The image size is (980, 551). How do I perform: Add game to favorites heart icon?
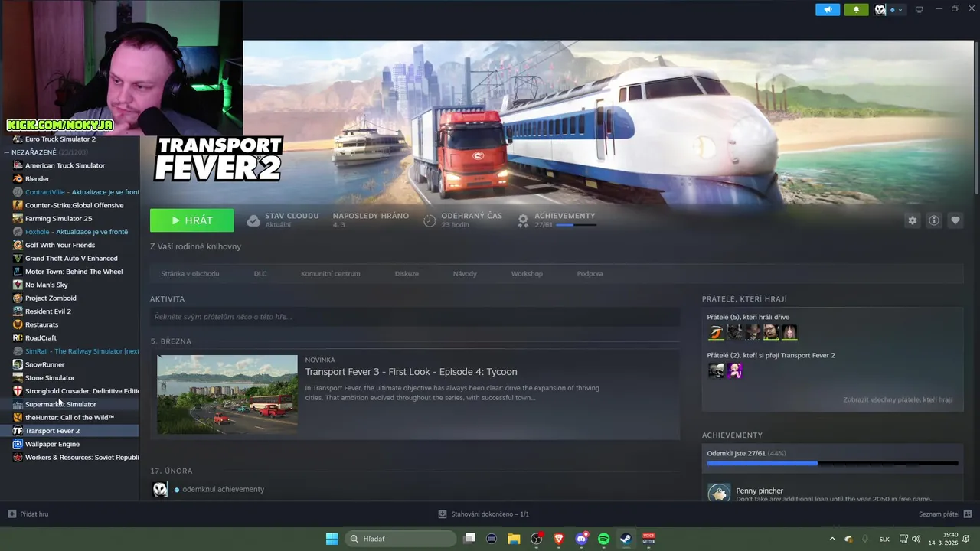point(955,220)
